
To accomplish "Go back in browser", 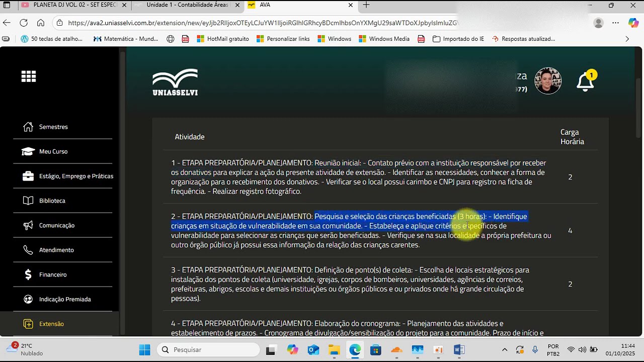I will [7, 23].
